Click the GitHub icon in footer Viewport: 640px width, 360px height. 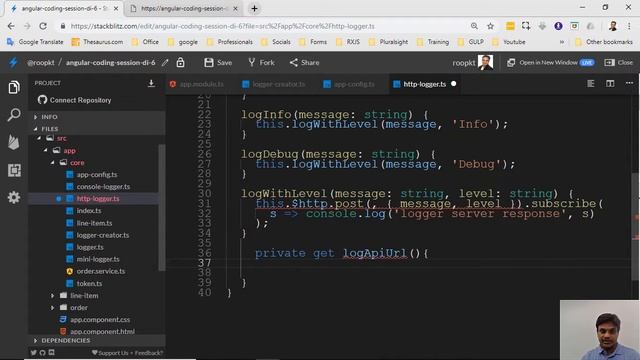tap(42, 353)
